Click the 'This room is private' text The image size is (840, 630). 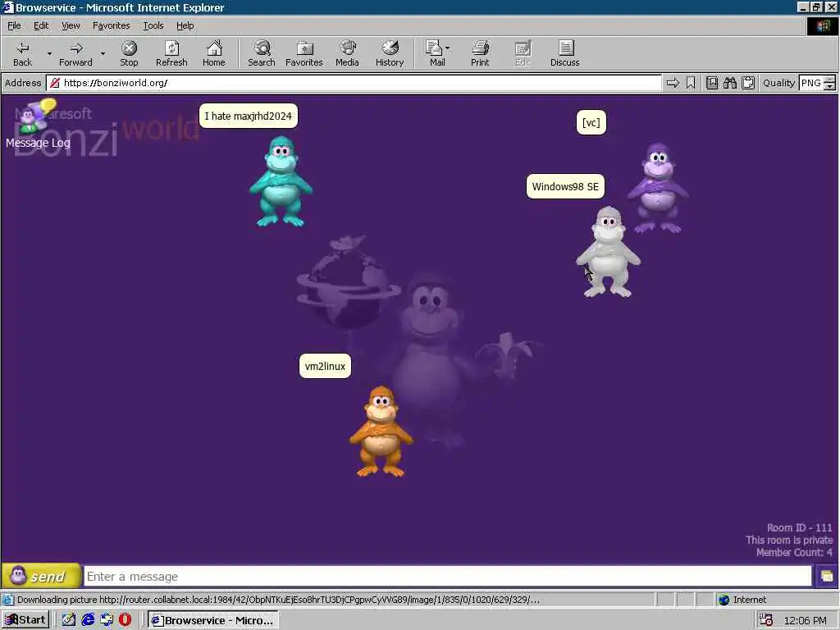(x=789, y=540)
